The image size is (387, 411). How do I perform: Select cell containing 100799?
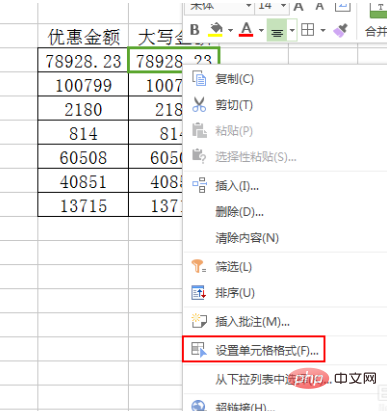click(83, 85)
